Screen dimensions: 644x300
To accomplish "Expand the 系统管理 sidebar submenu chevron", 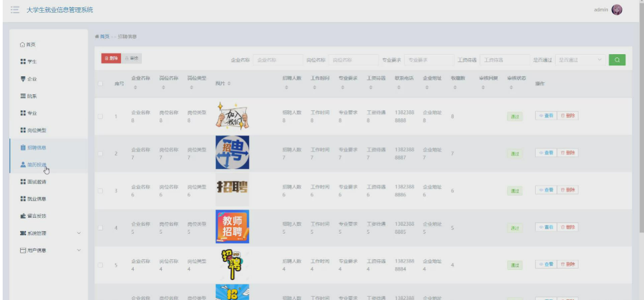I will (x=79, y=233).
